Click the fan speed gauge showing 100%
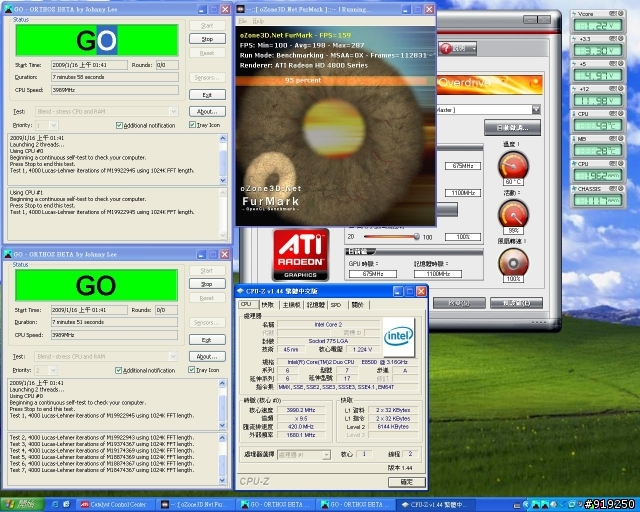 513,263
